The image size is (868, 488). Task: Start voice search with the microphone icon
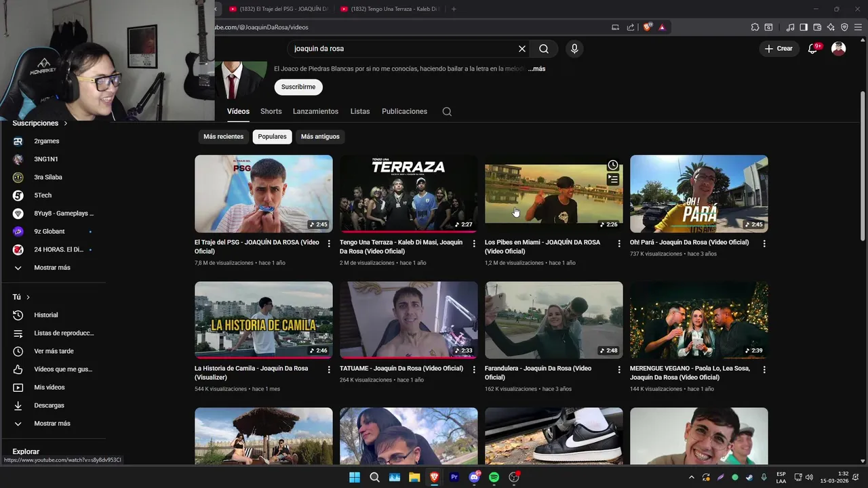tap(574, 49)
